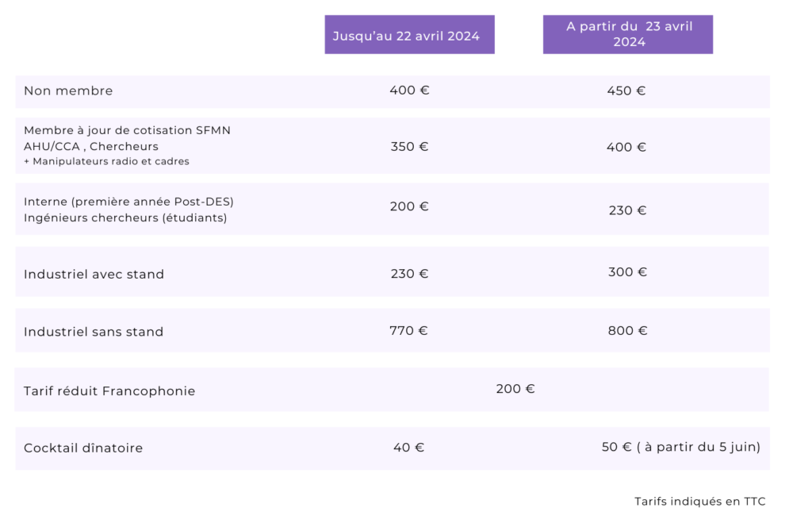The width and height of the screenshot is (812, 527).
Task: Click "+ Manipulateurs radio et cadres" line
Action: point(106,161)
